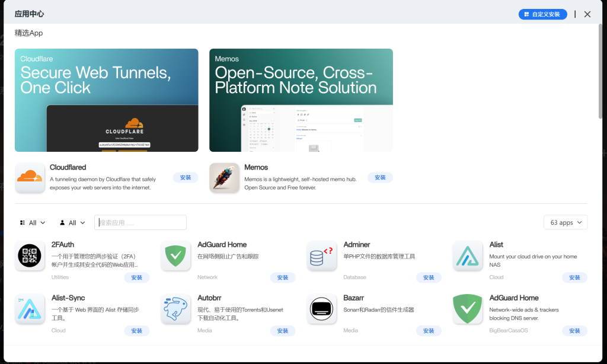Screen dimensions: 607x364
Task: Click the Cloudflared app title
Action: pos(68,167)
